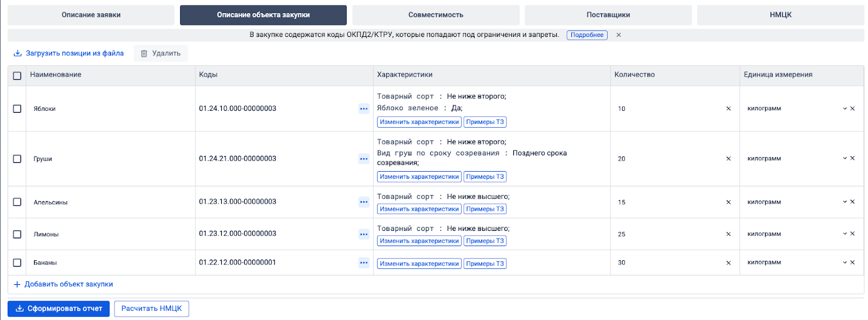Open code options for Яблоки row
The width and height of the screenshot is (868, 320).
(x=363, y=109)
